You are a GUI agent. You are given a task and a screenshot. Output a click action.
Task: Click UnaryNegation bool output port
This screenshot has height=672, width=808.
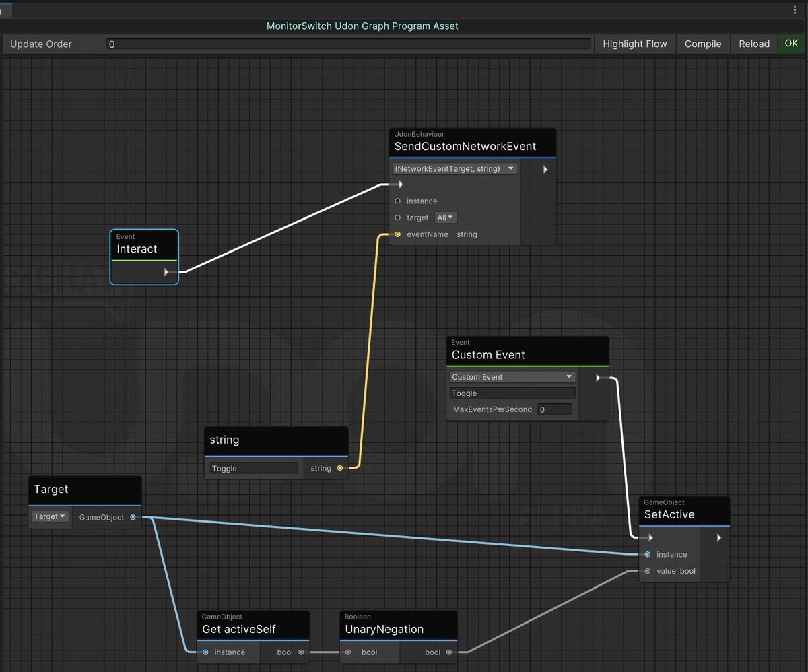(448, 652)
